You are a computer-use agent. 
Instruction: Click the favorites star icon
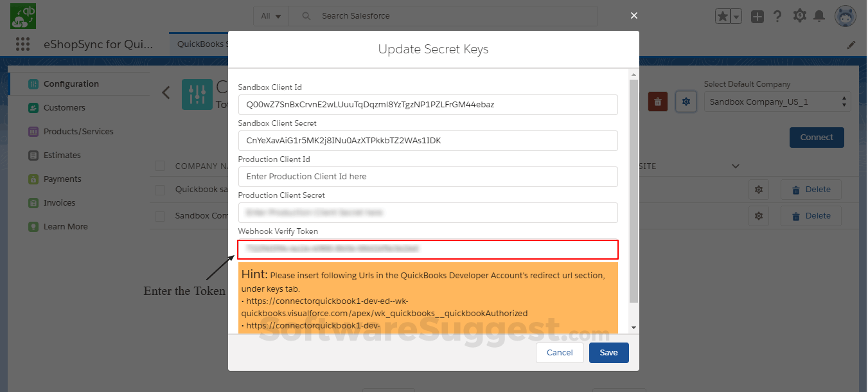[723, 17]
